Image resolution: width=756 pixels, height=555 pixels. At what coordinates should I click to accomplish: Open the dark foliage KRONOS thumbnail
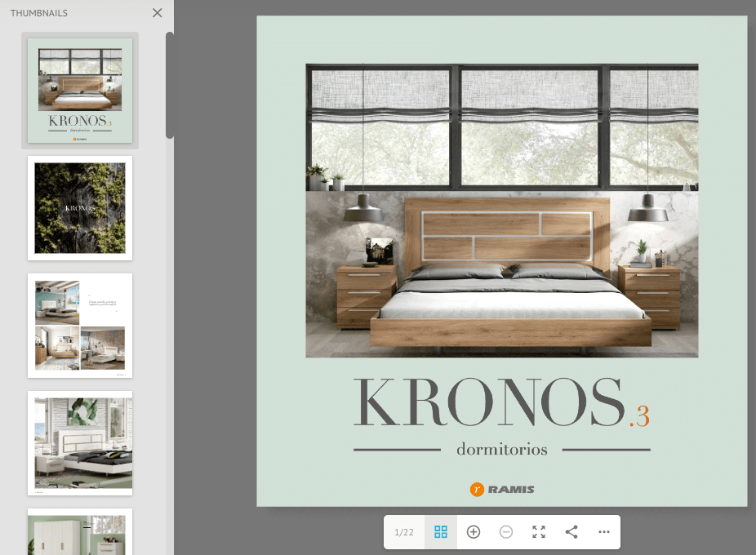(x=80, y=208)
